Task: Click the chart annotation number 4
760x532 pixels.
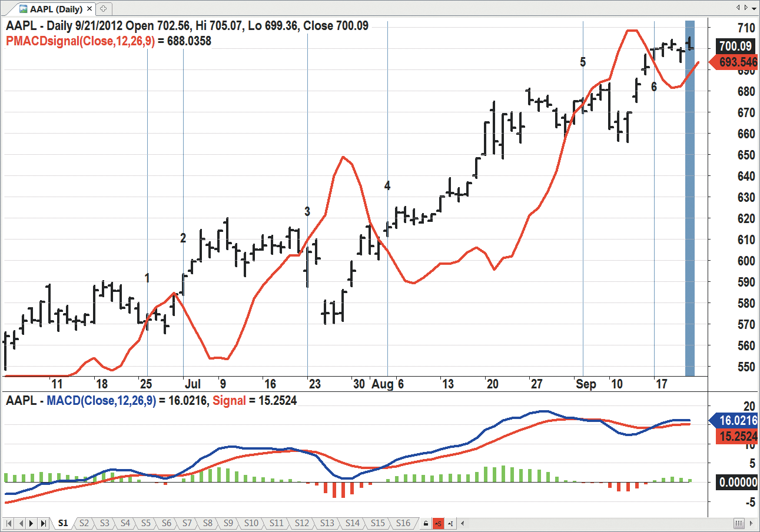Action: (x=387, y=186)
